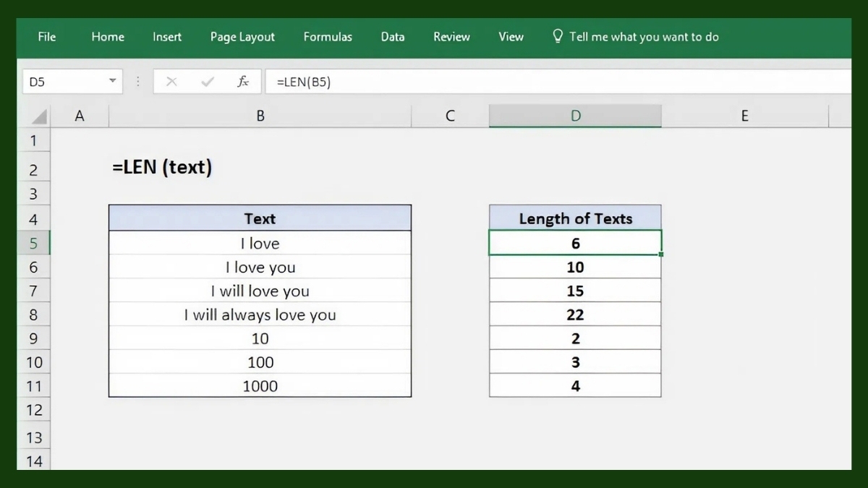
Task: Switch to the Formulas tab
Action: (x=328, y=36)
